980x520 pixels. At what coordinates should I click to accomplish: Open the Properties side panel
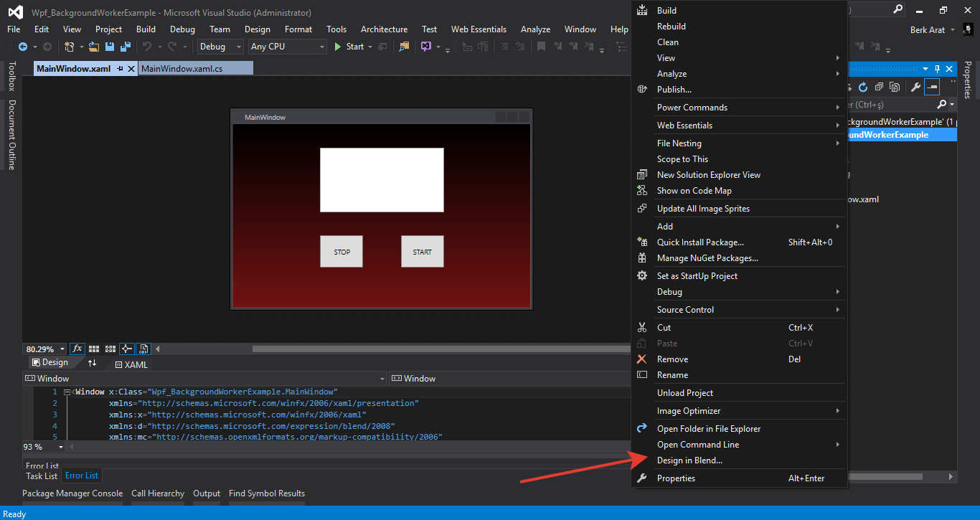coord(967,80)
